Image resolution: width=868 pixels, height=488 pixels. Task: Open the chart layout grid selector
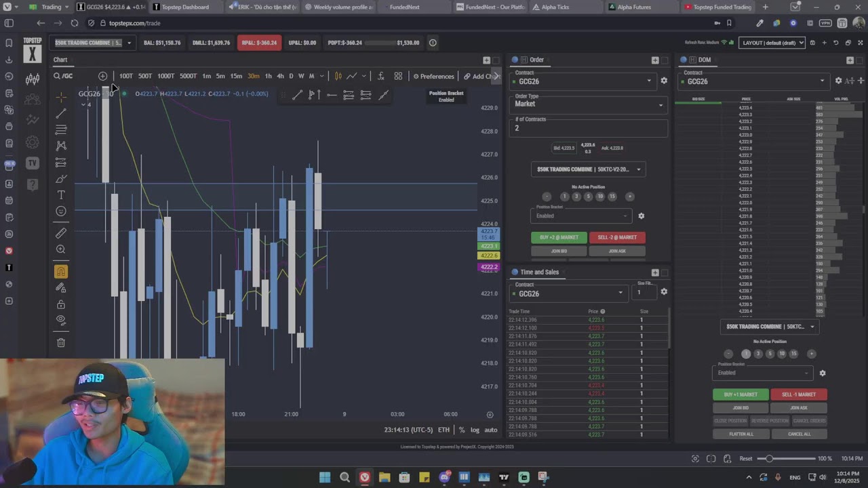click(x=398, y=76)
